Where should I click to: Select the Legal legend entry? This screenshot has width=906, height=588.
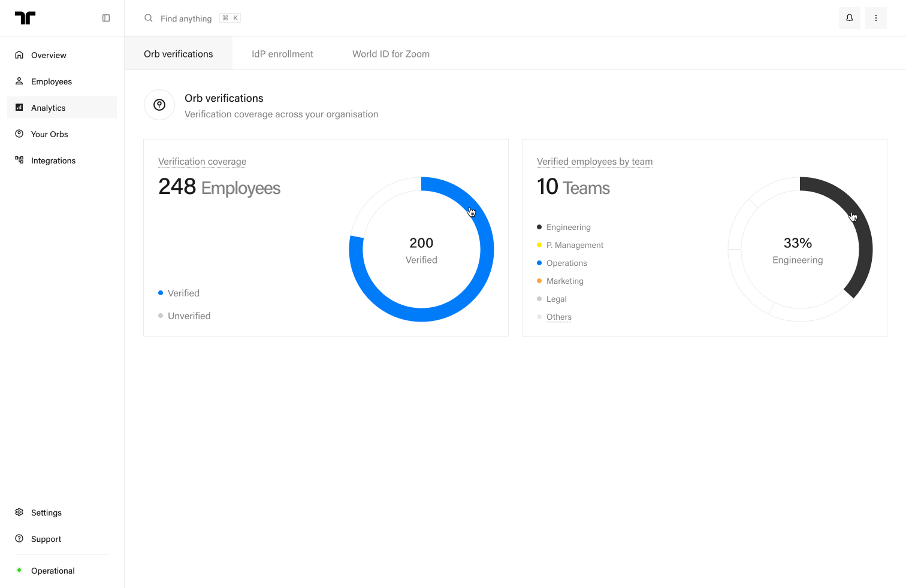552,299
